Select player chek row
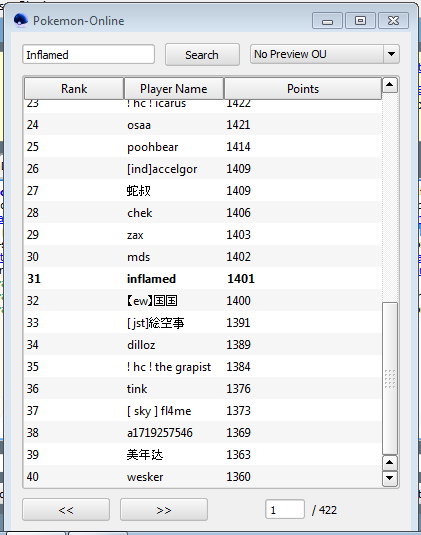This screenshot has width=421, height=535. pyautogui.click(x=203, y=213)
